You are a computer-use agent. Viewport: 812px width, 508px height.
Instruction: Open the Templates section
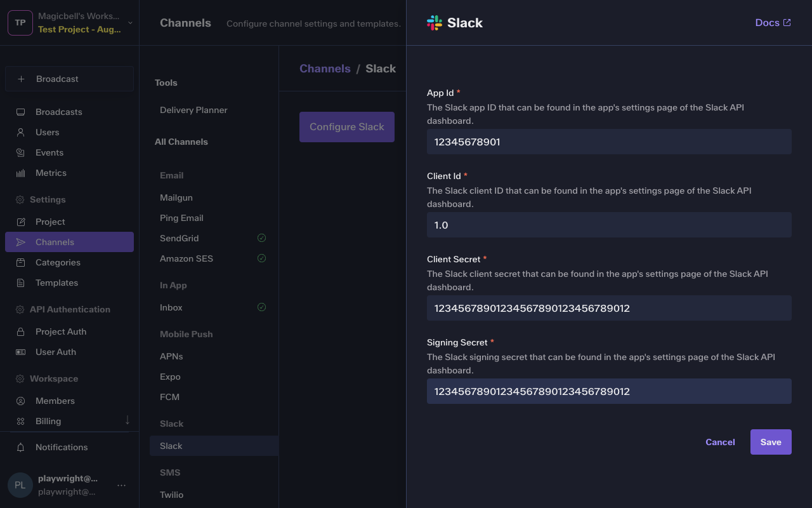[x=70, y=283]
